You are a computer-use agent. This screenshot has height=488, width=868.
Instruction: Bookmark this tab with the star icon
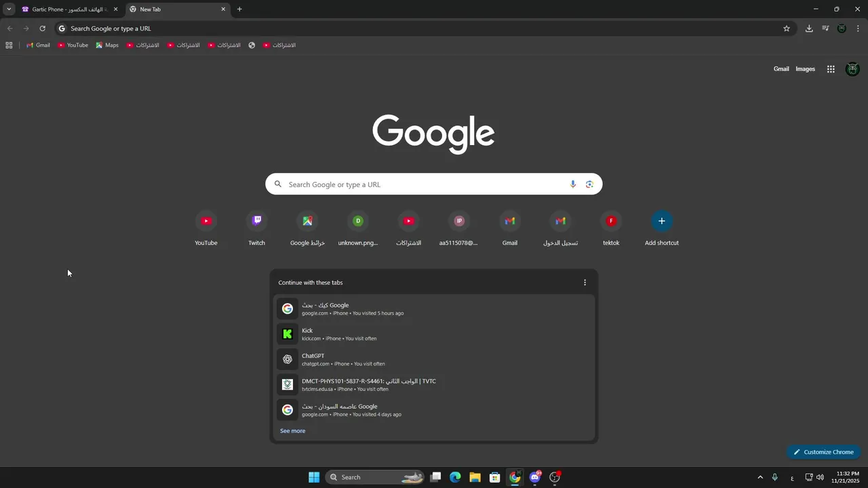[x=787, y=28]
